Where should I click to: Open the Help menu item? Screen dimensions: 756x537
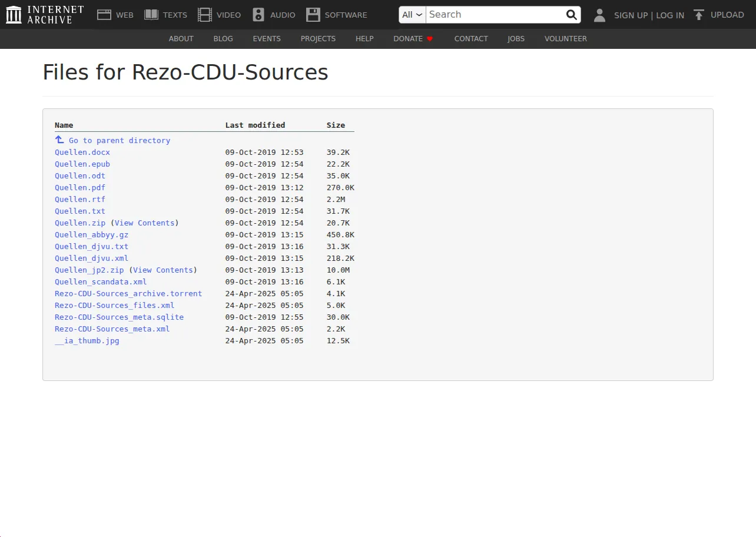364,39
